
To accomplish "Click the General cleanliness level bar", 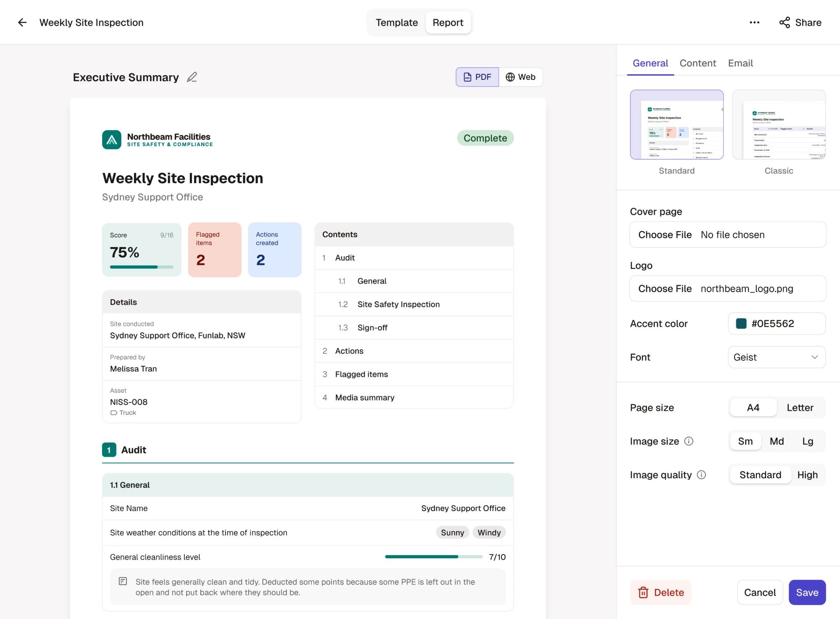I will click(x=434, y=556).
